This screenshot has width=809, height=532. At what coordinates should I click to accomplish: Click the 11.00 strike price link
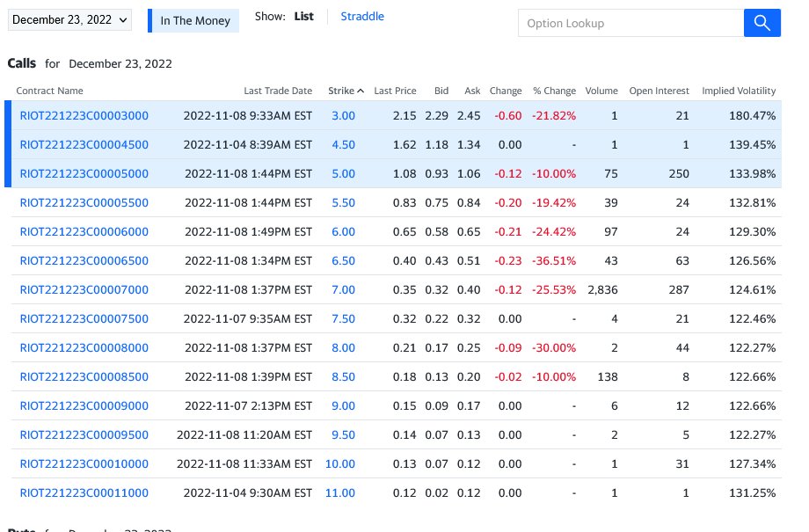coord(340,492)
